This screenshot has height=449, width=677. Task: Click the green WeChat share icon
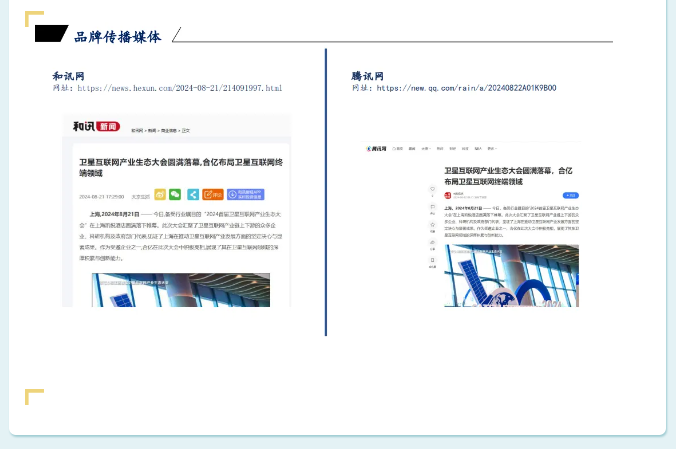(x=175, y=195)
